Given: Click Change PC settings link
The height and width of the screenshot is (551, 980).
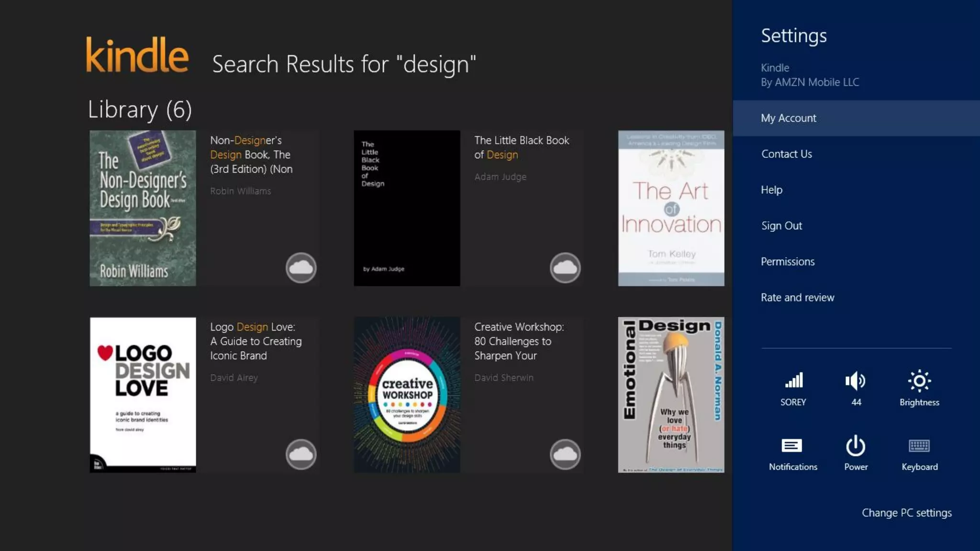Looking at the screenshot, I should coord(906,513).
